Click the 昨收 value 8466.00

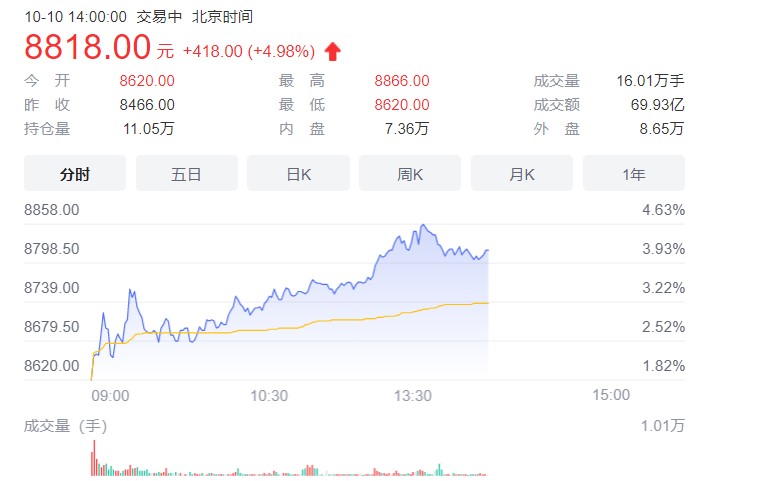click(147, 105)
